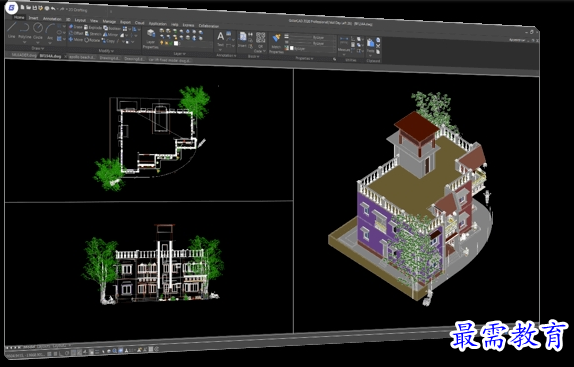Open the Circle dropdown arrow

(x=38, y=42)
